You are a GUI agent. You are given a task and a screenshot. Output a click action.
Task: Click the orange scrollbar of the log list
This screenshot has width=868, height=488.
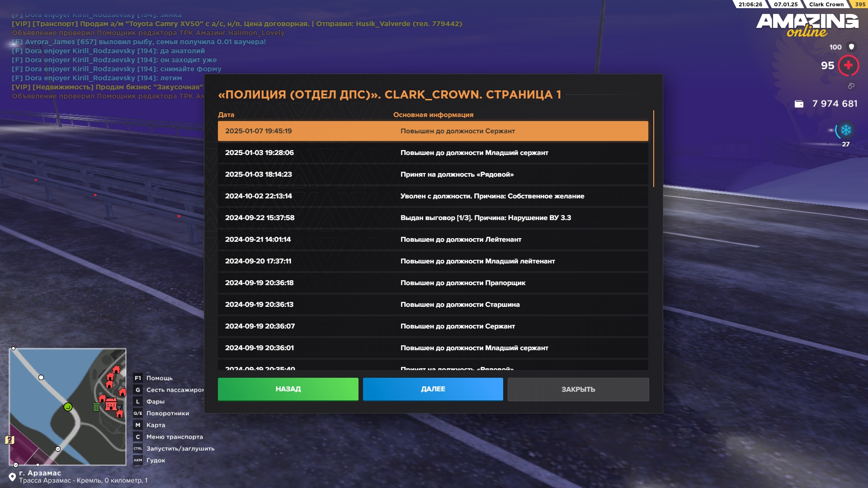(x=653, y=149)
